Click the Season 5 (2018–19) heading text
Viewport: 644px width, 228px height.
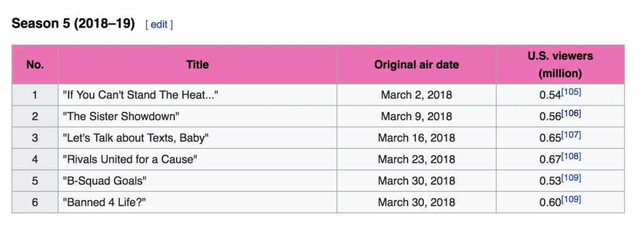[x=73, y=24]
